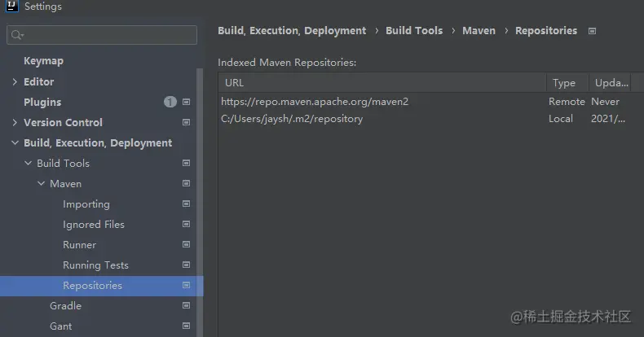Screen dimensions: 644x337
Task: Expand the Editor settings group
Action: pyautogui.click(x=15, y=81)
